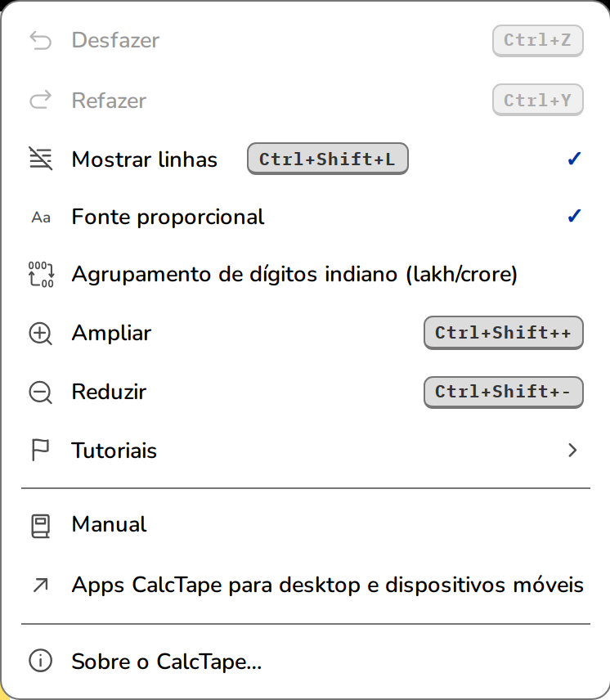610x700 pixels.
Task: Select the Manual menu entry
Action: [305, 524]
